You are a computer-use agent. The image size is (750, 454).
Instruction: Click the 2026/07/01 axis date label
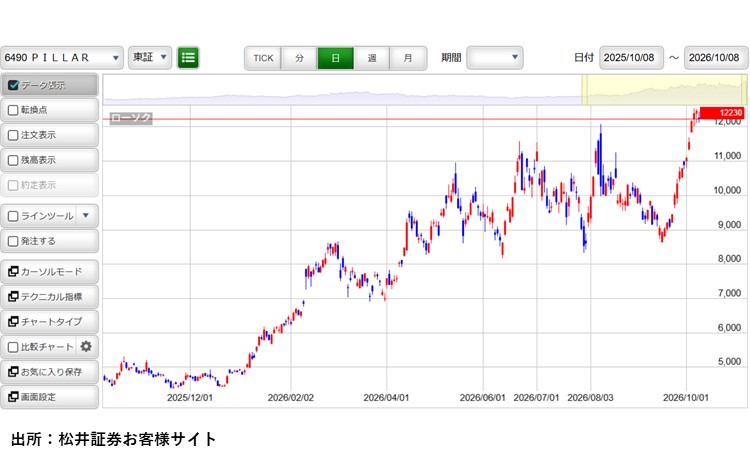click(536, 398)
